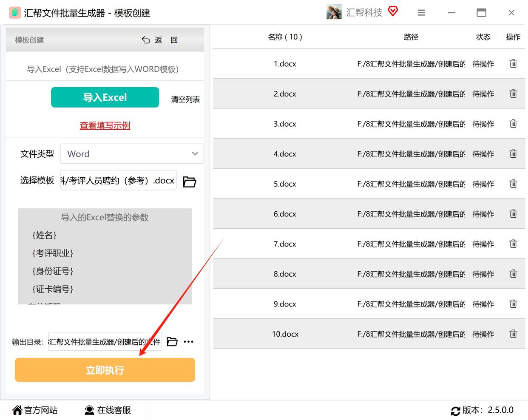Open output directory folder icon
Screen dimensions: 528x420
(172, 342)
